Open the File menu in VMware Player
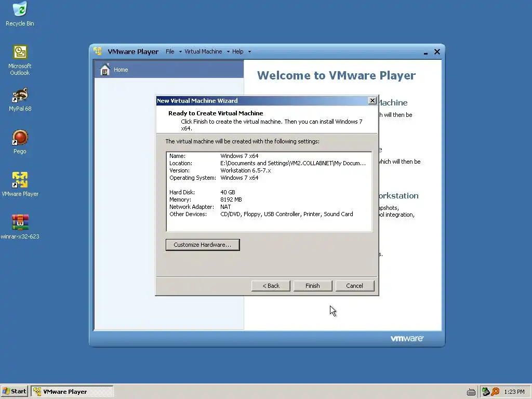Screen dimensions: 532x399 170,51
